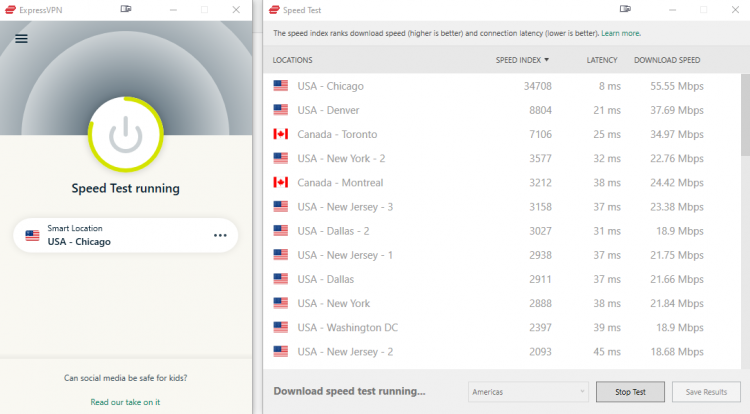750x414 pixels.
Task: Select the USA - New Jersey - 3 row
Action: [x=502, y=207]
